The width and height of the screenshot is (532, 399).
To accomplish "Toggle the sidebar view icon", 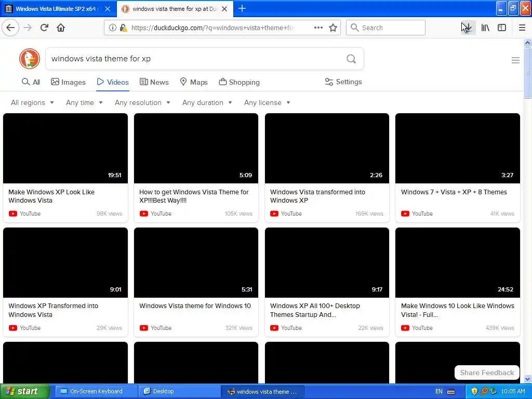I will click(502, 28).
